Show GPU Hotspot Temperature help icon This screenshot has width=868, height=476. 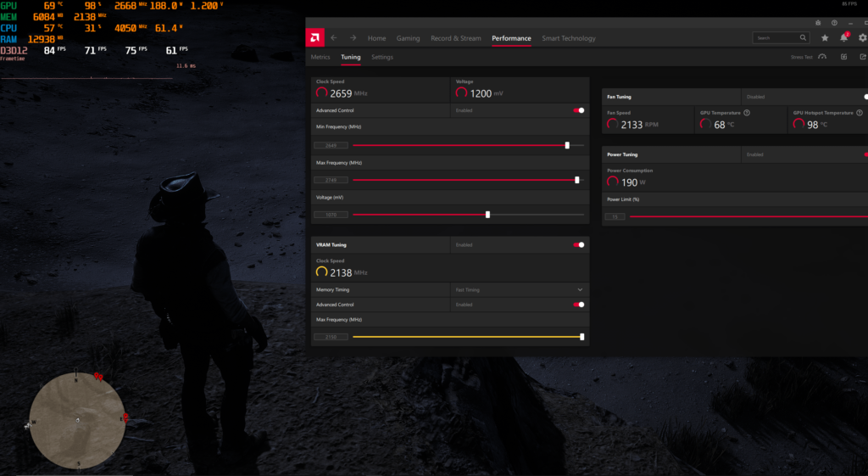pyautogui.click(x=860, y=113)
